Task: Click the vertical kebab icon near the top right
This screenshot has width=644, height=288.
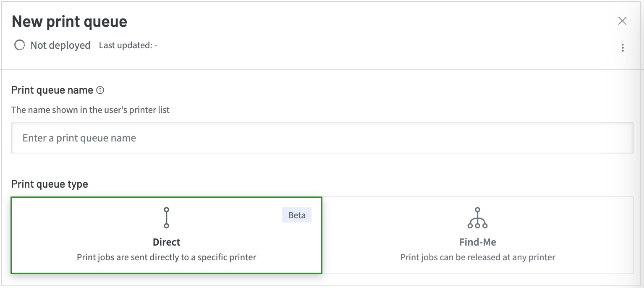Action: click(622, 47)
